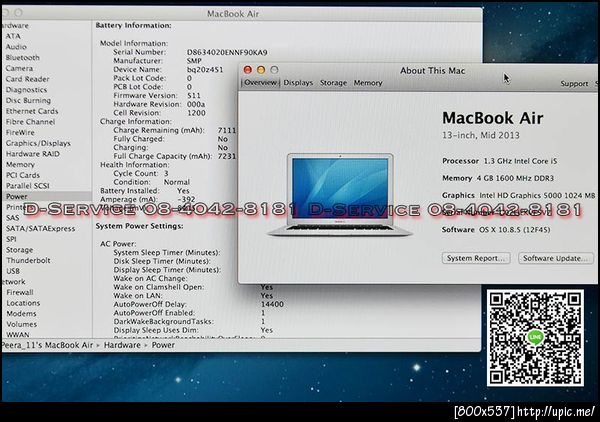
Task: Select Diagnostics in the sidebar
Action: point(26,90)
